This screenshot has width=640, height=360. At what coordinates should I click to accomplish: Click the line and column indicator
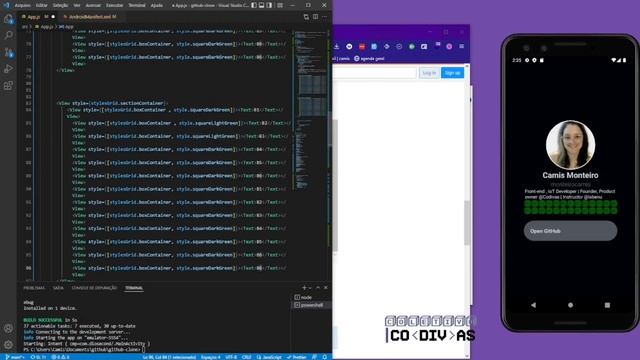(x=169, y=357)
